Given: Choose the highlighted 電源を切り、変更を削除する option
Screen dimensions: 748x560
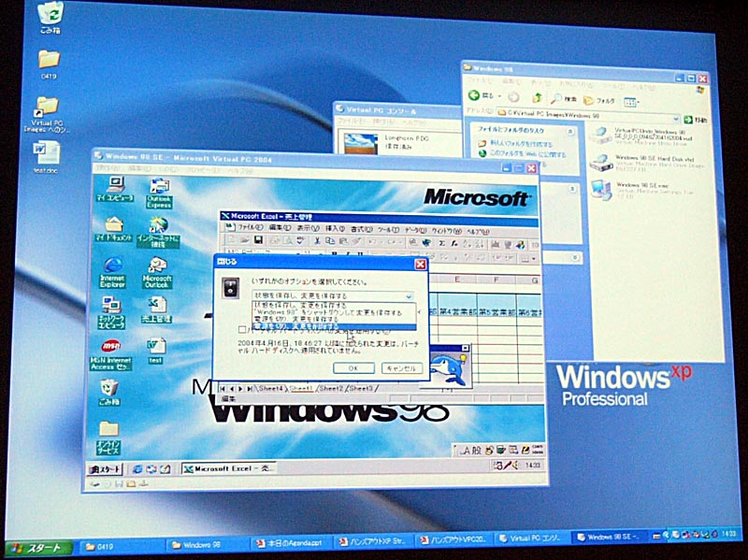Looking at the screenshot, I should (x=334, y=326).
